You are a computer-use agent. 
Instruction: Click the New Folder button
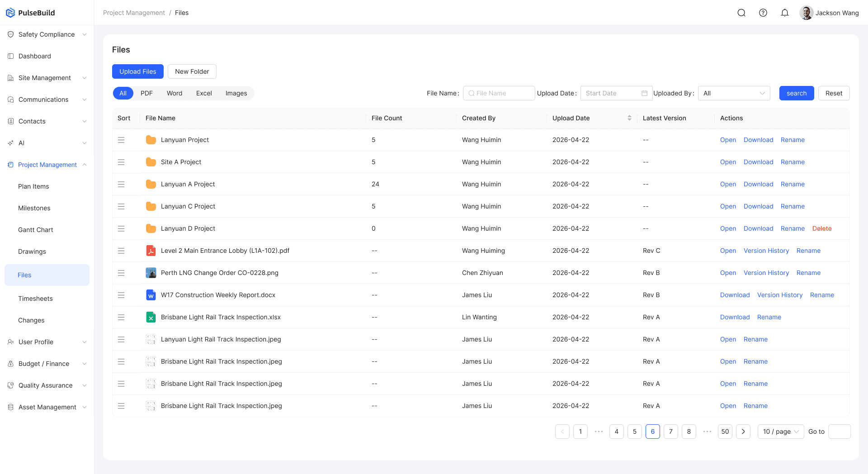[192, 71]
